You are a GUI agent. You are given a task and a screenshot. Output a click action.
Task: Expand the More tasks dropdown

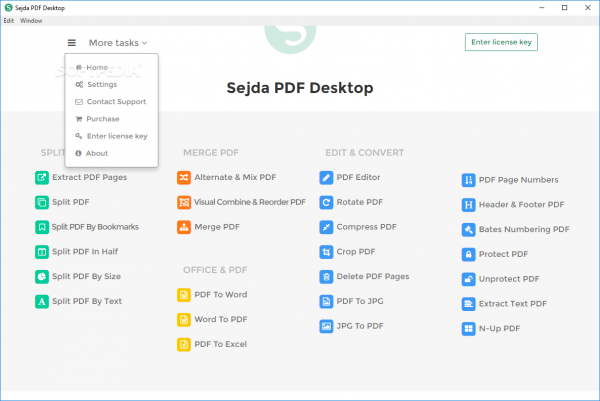coord(118,43)
